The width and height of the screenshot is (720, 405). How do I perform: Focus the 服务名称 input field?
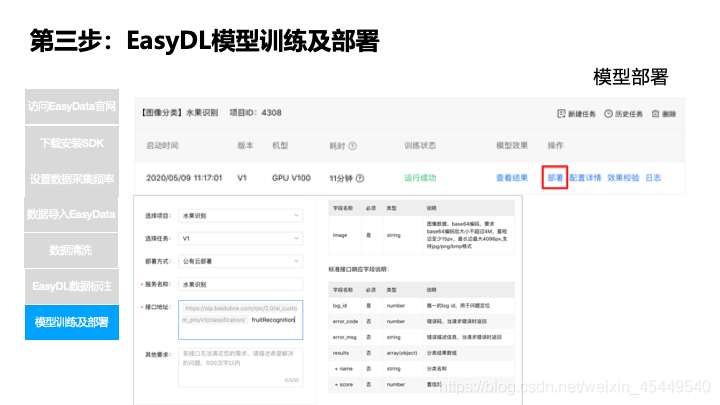241,284
